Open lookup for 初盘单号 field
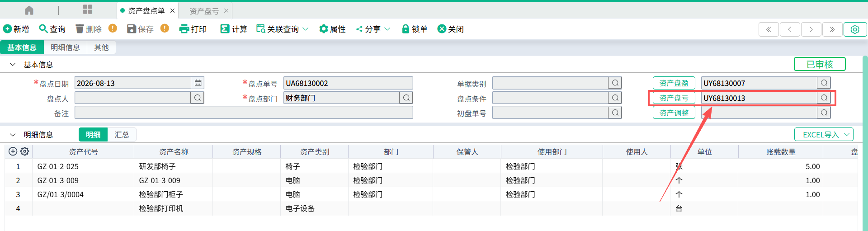 coord(615,113)
